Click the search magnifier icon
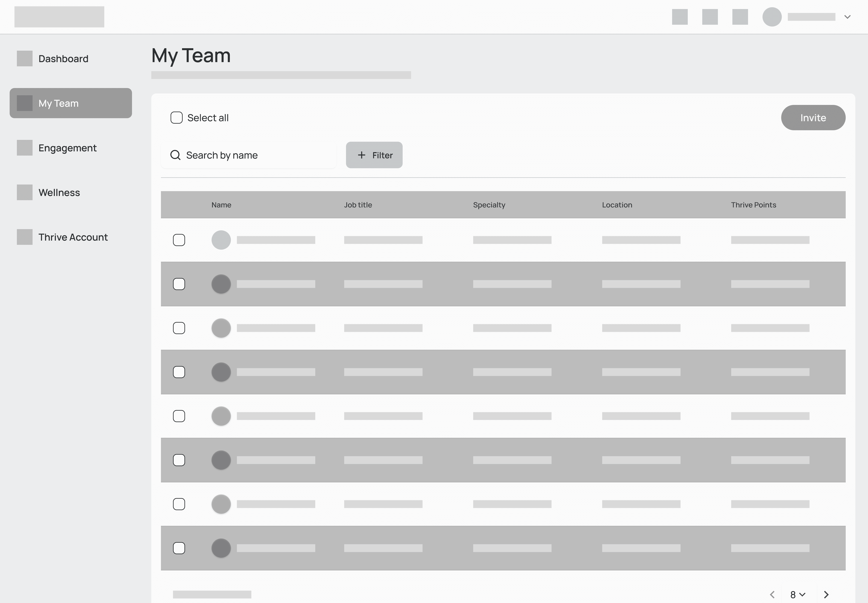The width and height of the screenshot is (868, 603). click(175, 155)
